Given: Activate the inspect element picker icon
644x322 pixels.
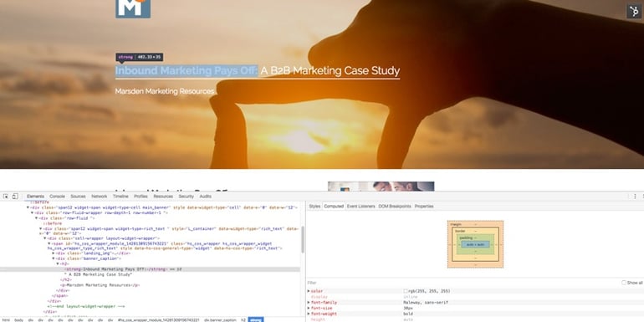Looking at the screenshot, I should click(6, 197).
